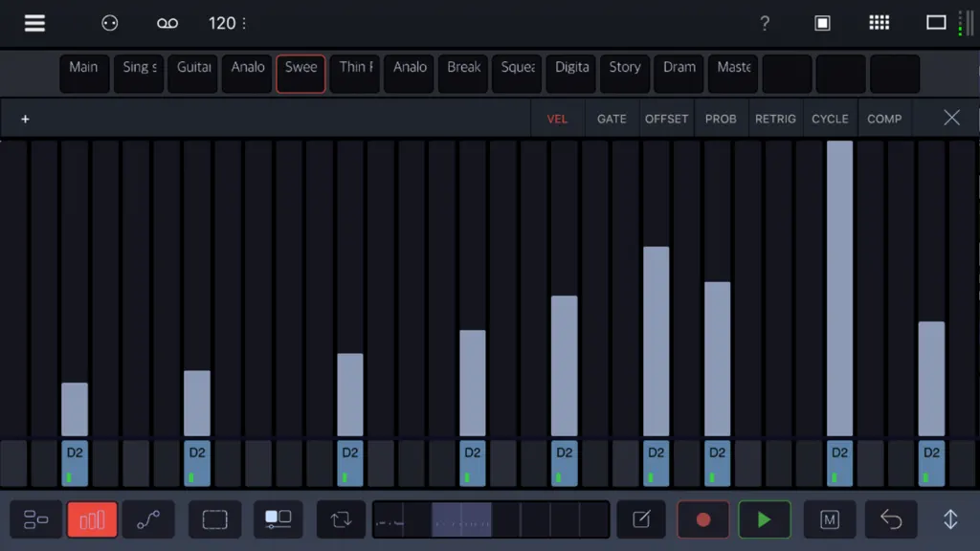Screen dimensions: 980x551
Task: Start playback with the green play button
Action: tap(765, 519)
